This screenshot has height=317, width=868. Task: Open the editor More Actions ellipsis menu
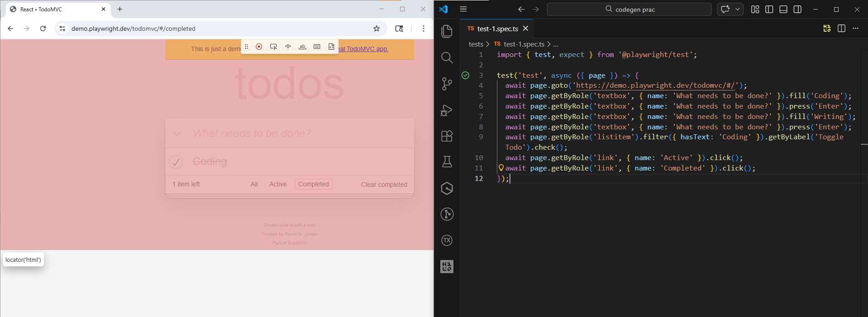click(855, 28)
